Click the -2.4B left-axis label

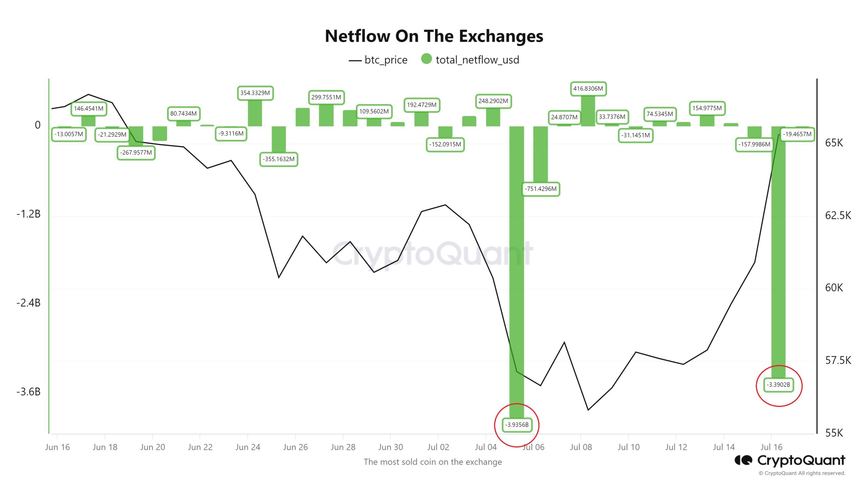28,303
